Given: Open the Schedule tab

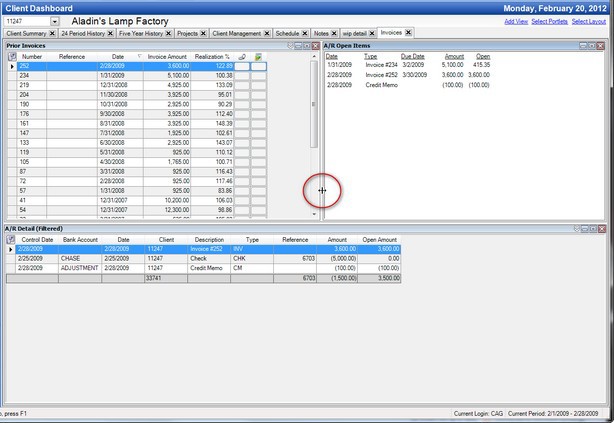Looking at the screenshot, I should click(x=286, y=33).
